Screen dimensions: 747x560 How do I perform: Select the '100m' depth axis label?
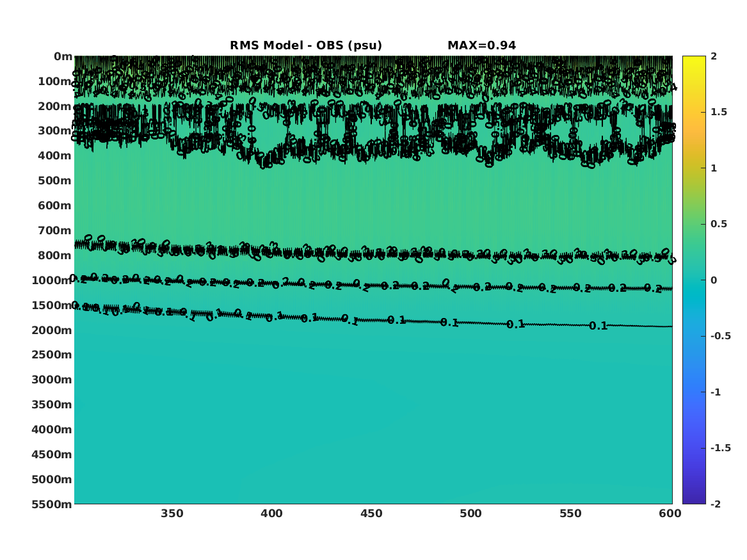tap(55, 81)
